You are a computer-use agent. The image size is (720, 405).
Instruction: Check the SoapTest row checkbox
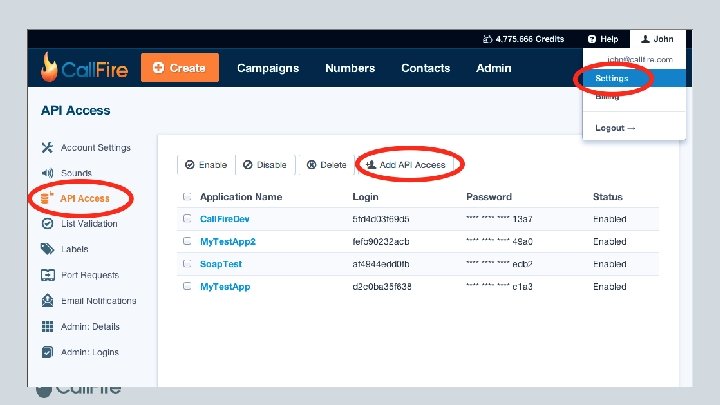pyautogui.click(x=186, y=264)
